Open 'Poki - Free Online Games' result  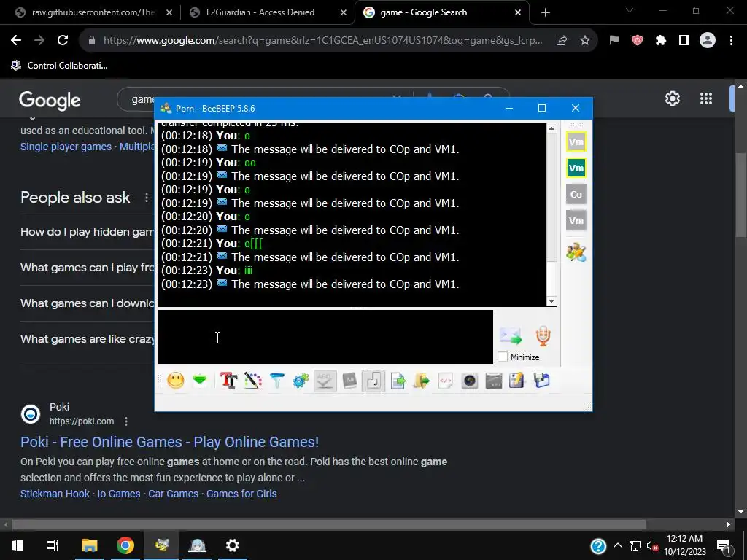pyautogui.click(x=169, y=442)
